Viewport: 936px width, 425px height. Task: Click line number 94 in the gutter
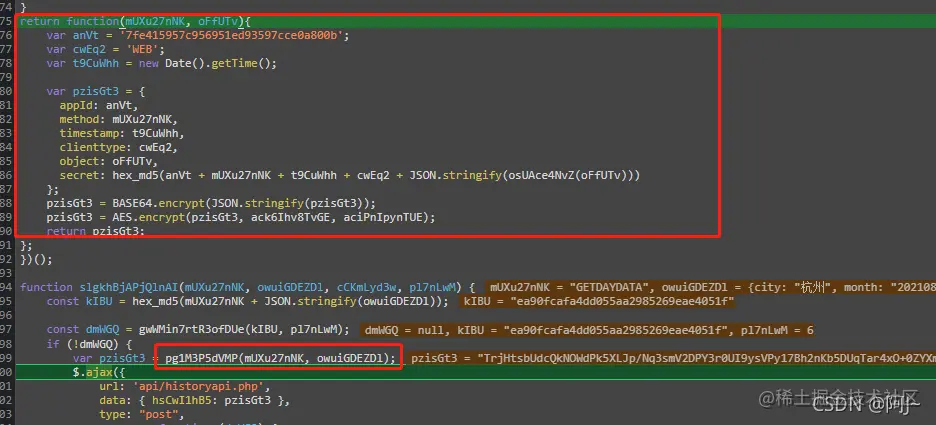click(6, 287)
